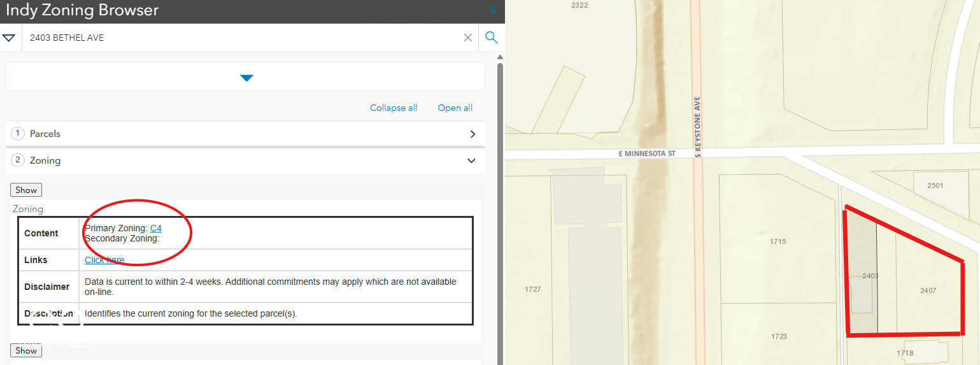Screen dimensions: 980x365
Task: Collapse the Zoning section
Action: [245, 161]
